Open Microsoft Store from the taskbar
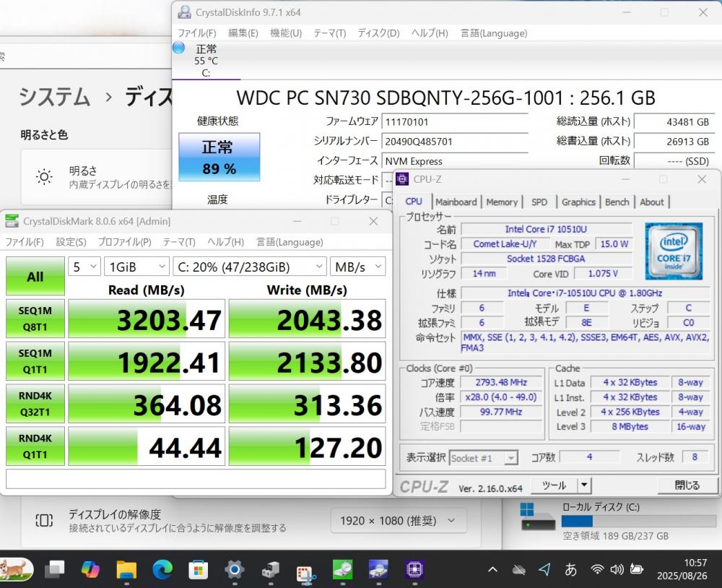 (198, 569)
